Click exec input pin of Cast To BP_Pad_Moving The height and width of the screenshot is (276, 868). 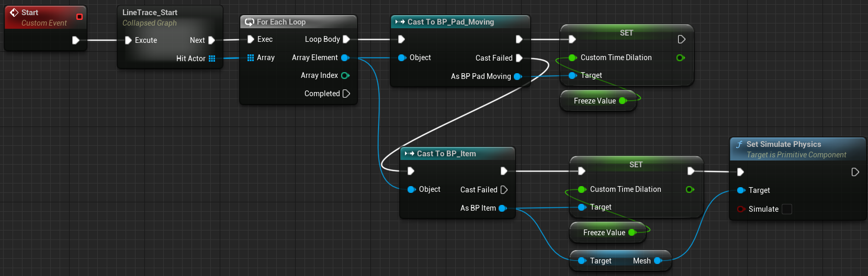coord(401,39)
